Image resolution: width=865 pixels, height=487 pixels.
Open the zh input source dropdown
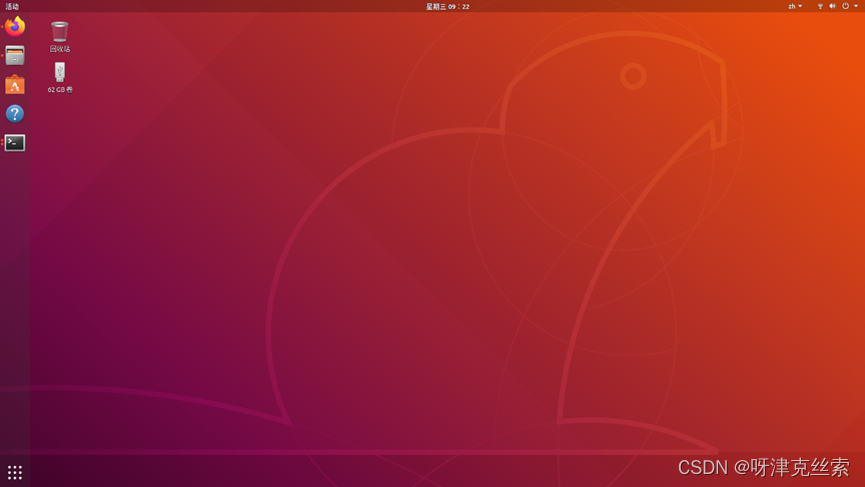pos(795,7)
